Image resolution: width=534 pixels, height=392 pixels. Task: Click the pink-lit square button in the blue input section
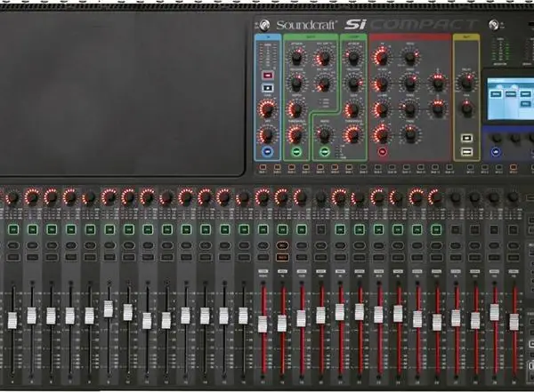coord(268,76)
